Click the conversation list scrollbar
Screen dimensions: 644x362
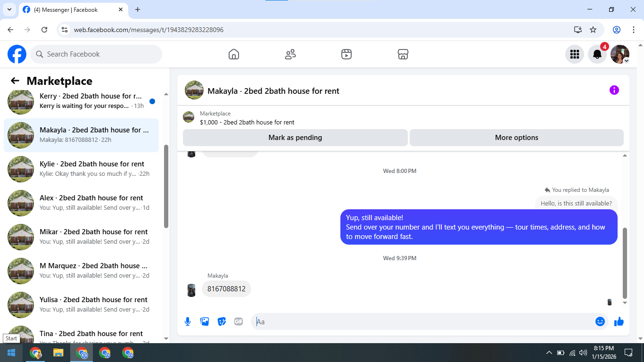(166, 186)
